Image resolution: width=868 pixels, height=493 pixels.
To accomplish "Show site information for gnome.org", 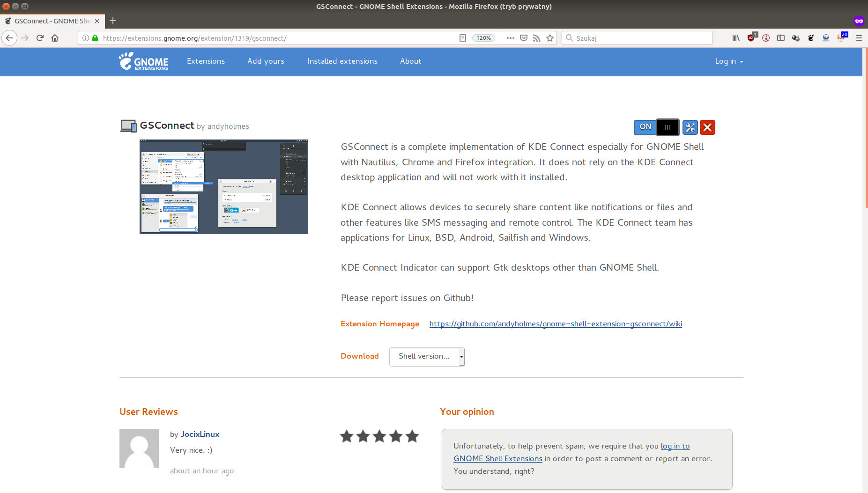I will pos(86,38).
